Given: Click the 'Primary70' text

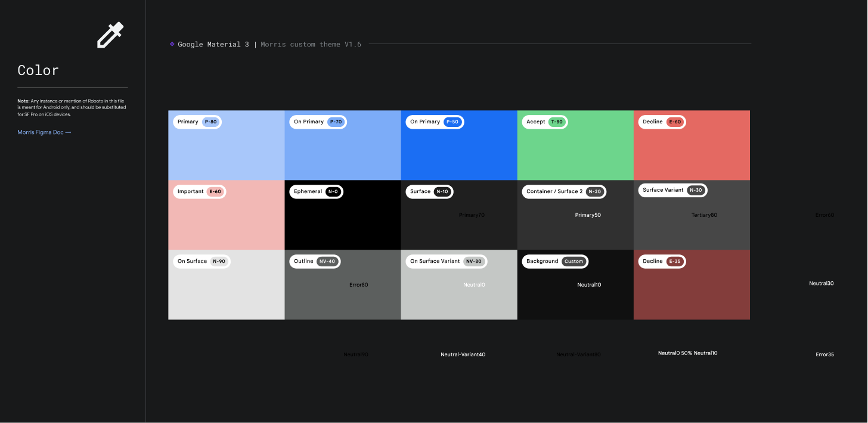Looking at the screenshot, I should 472,215.
